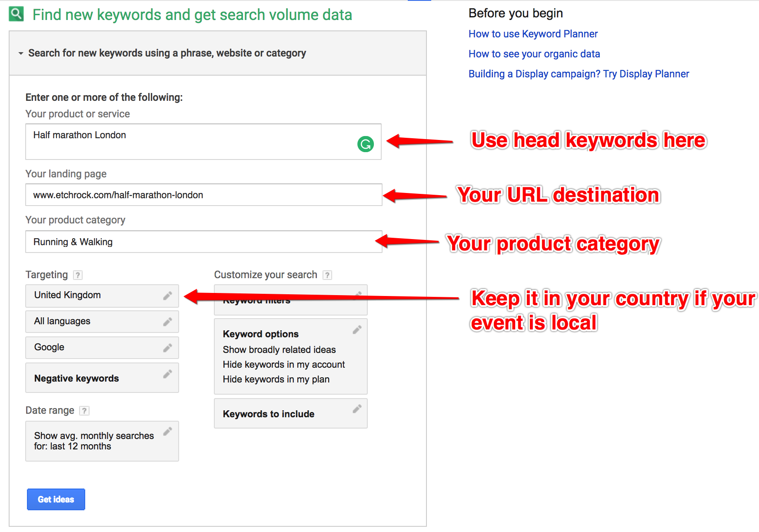The height and width of the screenshot is (532, 759).
Task: Edit Negative keywords via pencil icon
Action: pos(167,374)
